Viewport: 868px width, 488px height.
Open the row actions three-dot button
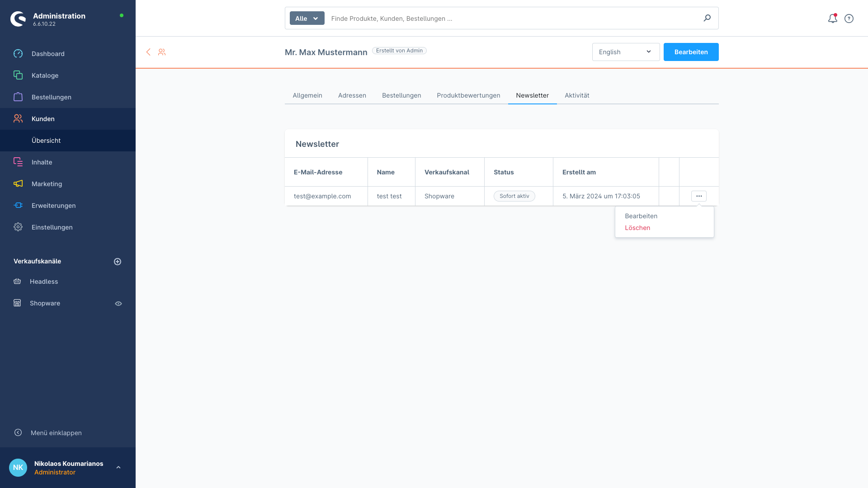click(x=699, y=196)
